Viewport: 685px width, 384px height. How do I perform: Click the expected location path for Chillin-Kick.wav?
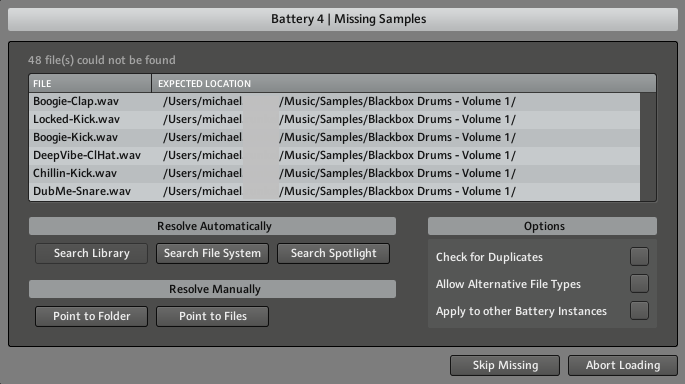click(339, 173)
